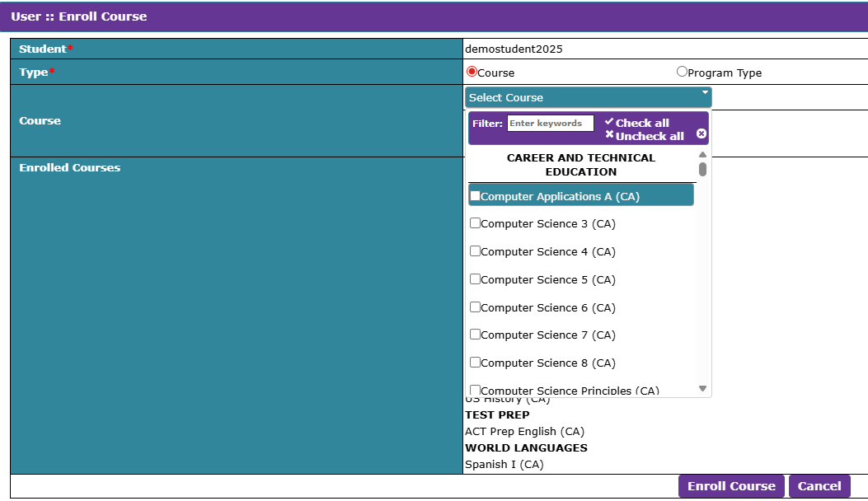This screenshot has width=868, height=501.
Task: Click the Enroll Course button
Action: tap(731, 486)
